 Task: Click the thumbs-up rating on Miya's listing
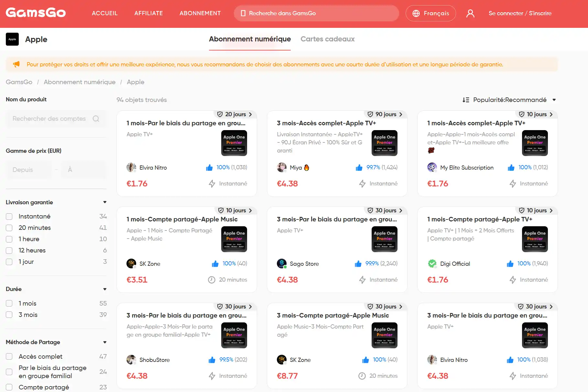[x=359, y=167]
